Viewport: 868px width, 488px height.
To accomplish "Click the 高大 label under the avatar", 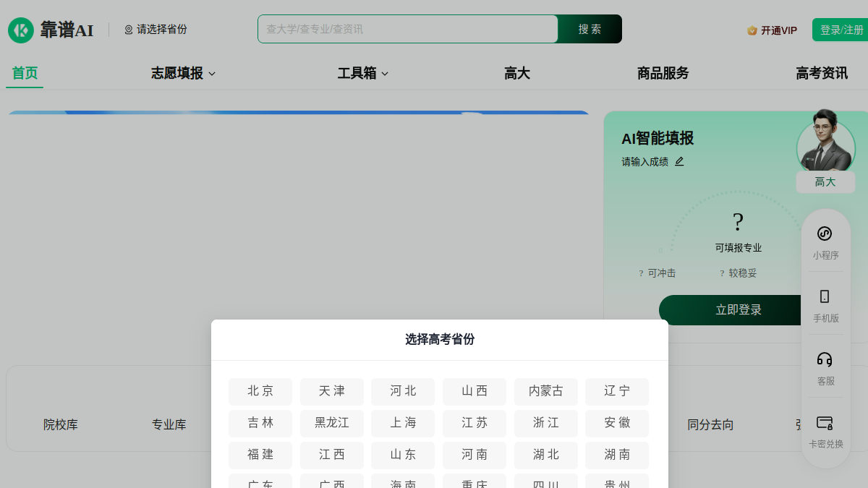I will click(825, 182).
